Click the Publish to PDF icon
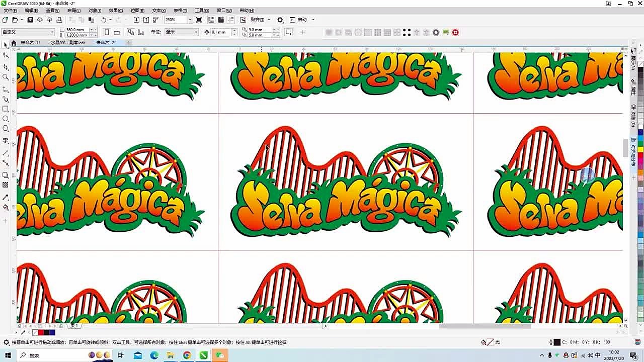 pos(156,20)
